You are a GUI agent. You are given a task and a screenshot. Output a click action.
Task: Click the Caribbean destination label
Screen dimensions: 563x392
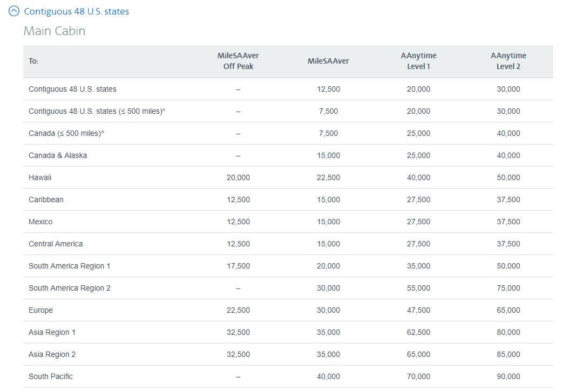pyautogui.click(x=46, y=200)
